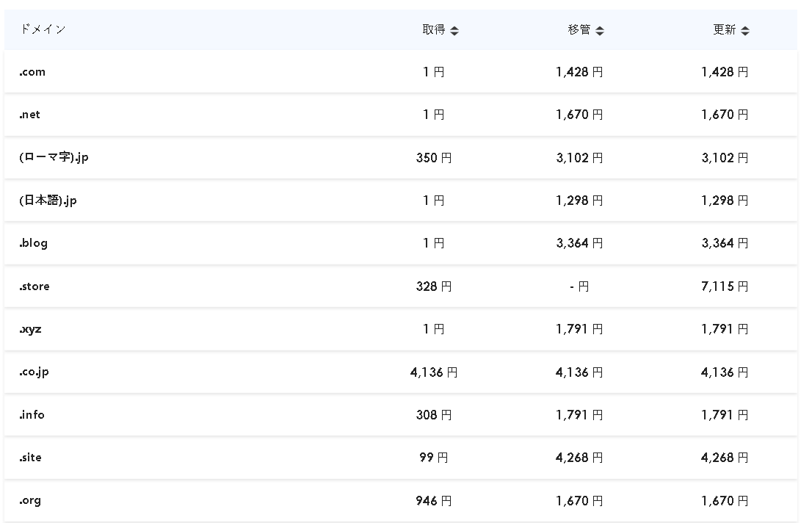Screen dimensions: 812x523
Task: Click the 移管 column header label
Action: click(x=579, y=29)
